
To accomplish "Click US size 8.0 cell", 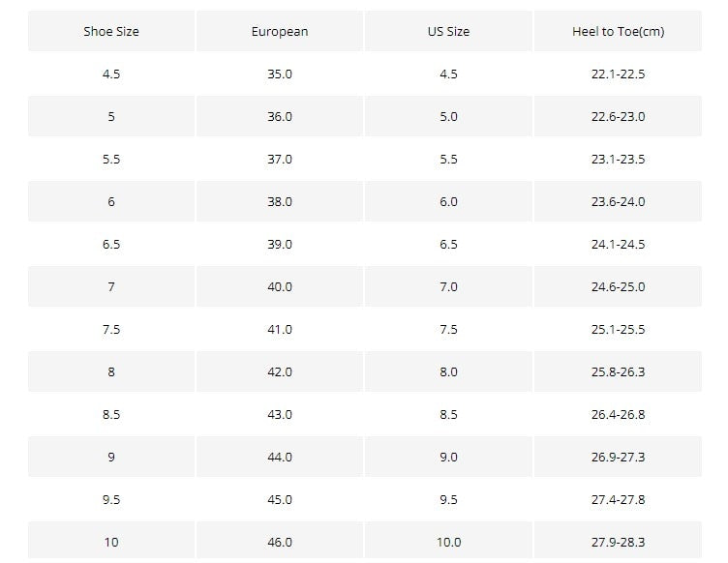I will (448, 372).
